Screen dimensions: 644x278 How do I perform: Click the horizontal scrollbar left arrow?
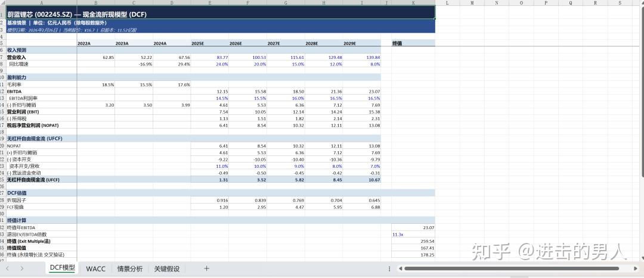point(401,268)
